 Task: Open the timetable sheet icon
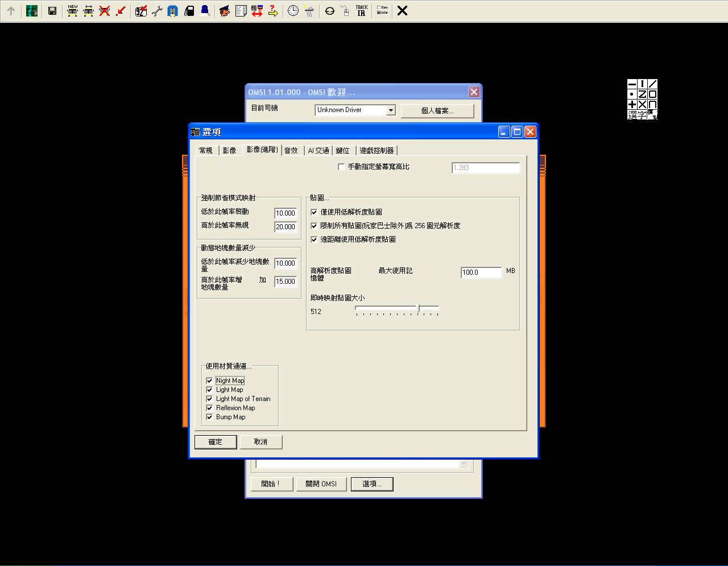[x=241, y=11]
